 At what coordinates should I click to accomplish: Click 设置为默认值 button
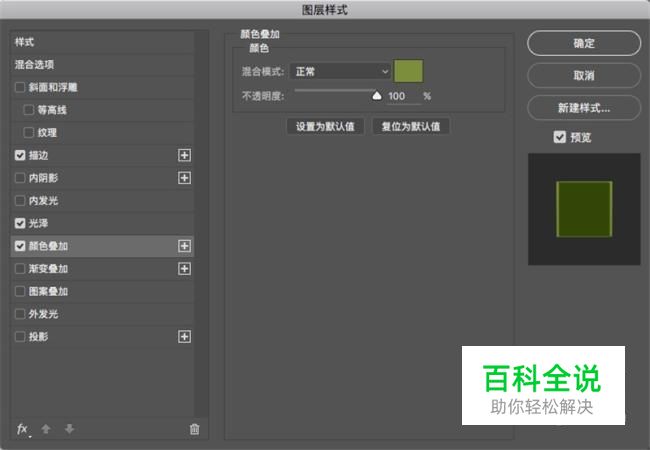coord(325,126)
